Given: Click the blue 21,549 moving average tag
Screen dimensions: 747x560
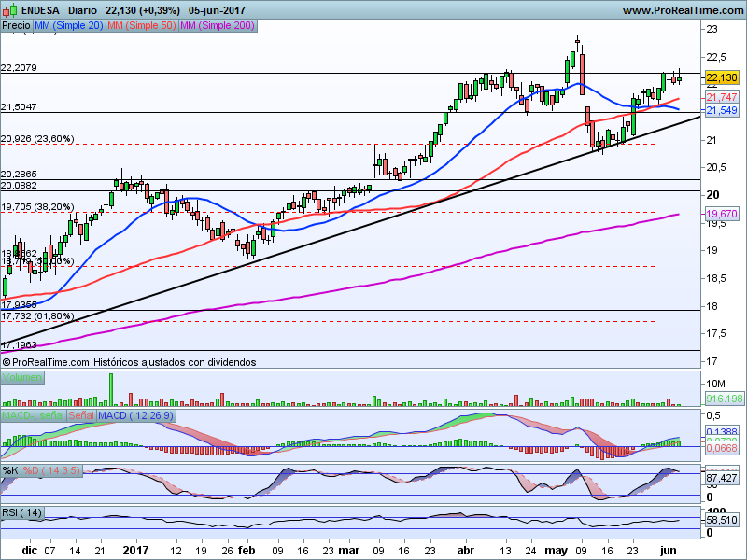Looking at the screenshot, I should point(723,110).
